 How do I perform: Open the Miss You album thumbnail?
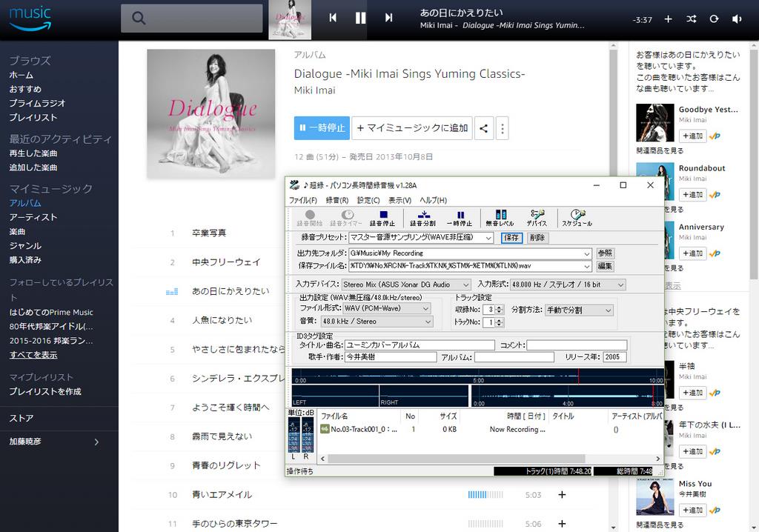coord(655,496)
